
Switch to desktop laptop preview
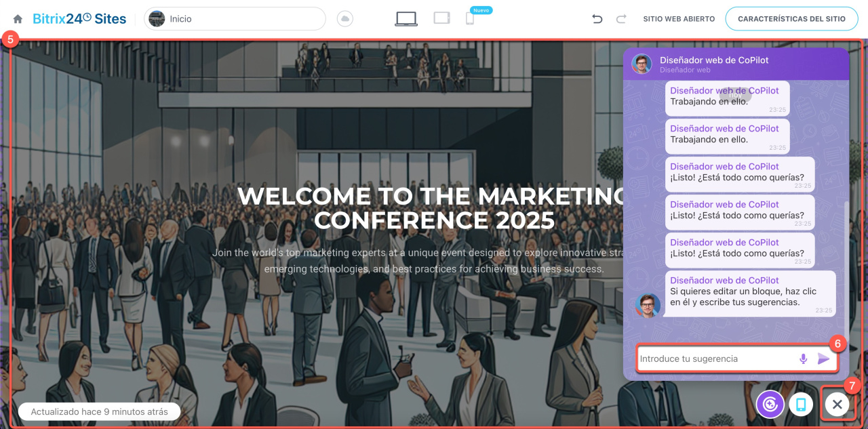[406, 19]
